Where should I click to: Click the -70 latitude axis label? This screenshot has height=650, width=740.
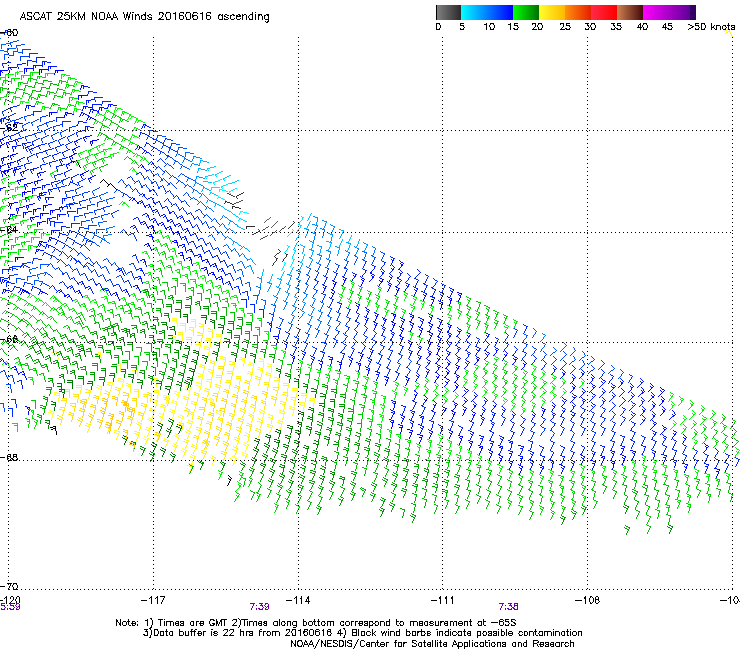pos(9,586)
